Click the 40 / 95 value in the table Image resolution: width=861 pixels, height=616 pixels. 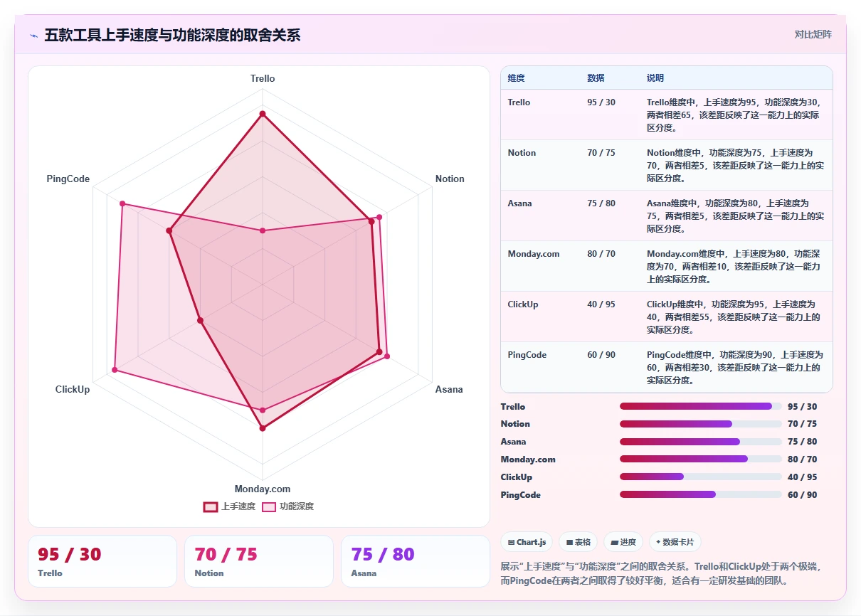[601, 304]
